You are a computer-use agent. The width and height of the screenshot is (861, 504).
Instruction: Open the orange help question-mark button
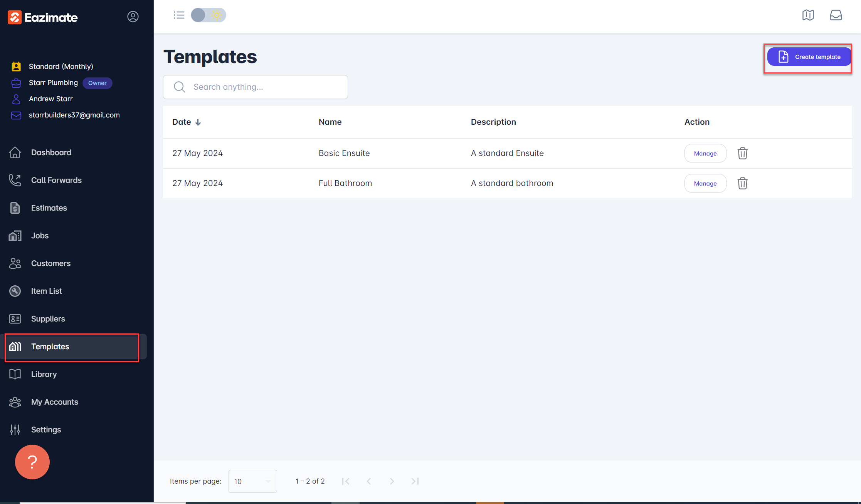(x=32, y=462)
